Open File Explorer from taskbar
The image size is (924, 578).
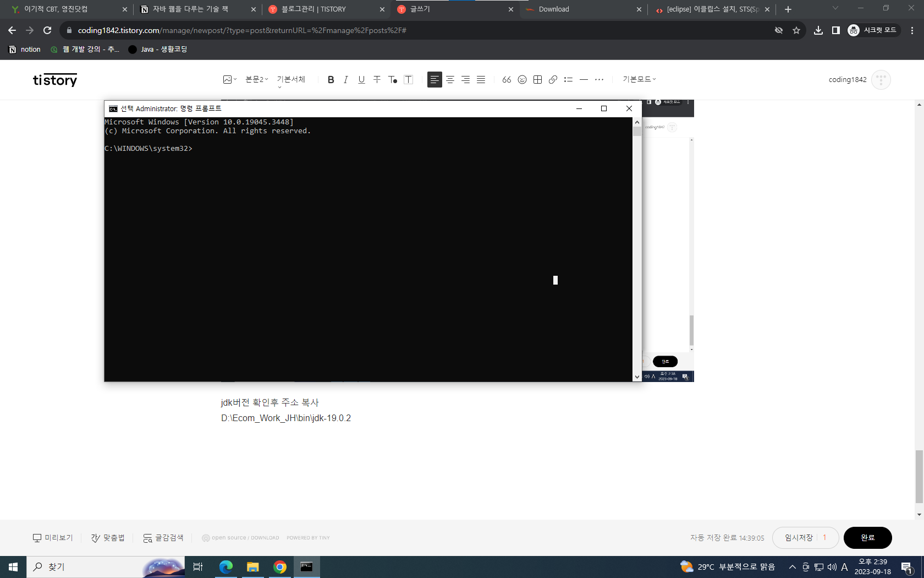click(x=253, y=567)
